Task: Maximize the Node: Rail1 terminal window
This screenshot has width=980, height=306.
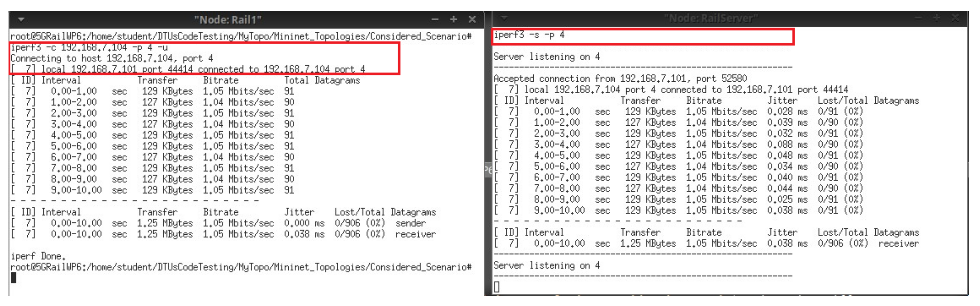Action: click(x=453, y=19)
